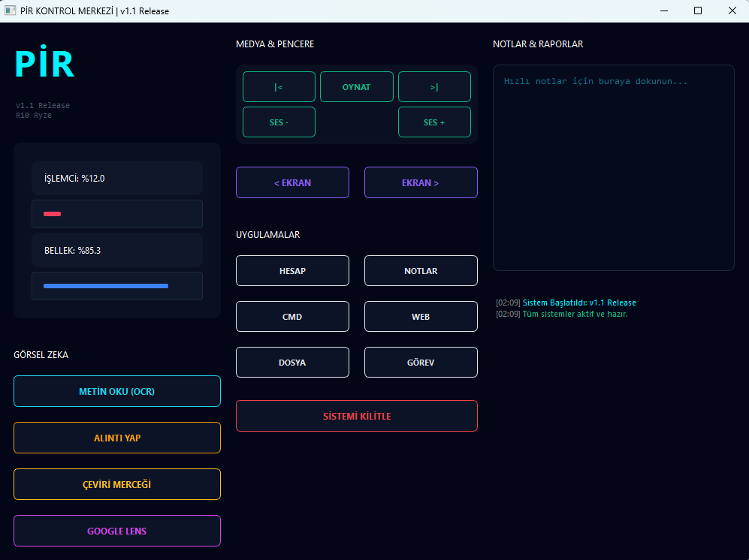The width and height of the screenshot is (749, 560).
Task: Launch the NOTLAR application button
Action: click(x=421, y=271)
